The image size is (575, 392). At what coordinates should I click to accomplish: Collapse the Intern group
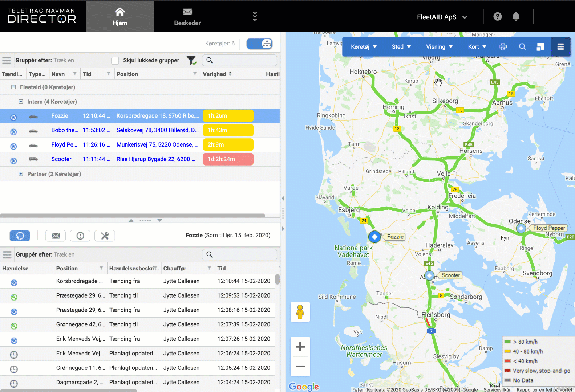21,102
